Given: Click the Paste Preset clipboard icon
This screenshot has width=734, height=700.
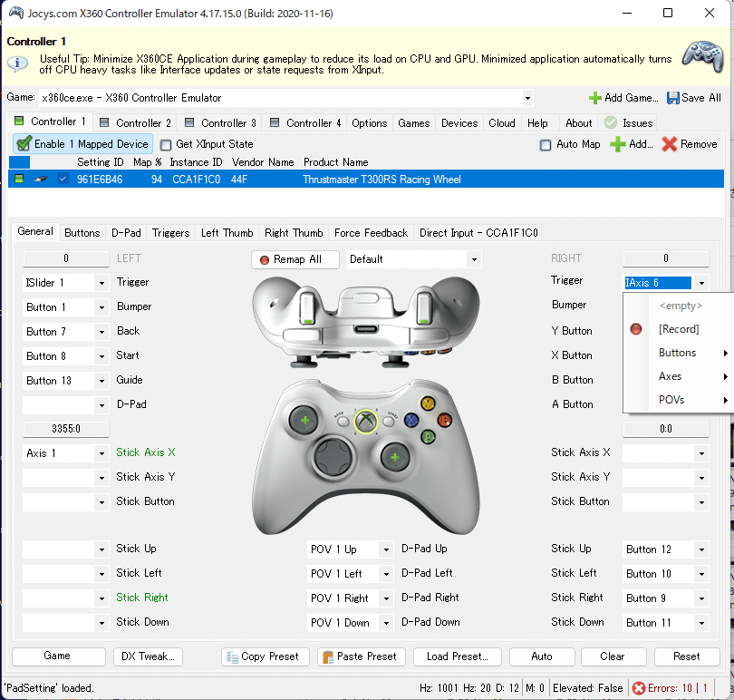Looking at the screenshot, I should pyautogui.click(x=328, y=656).
